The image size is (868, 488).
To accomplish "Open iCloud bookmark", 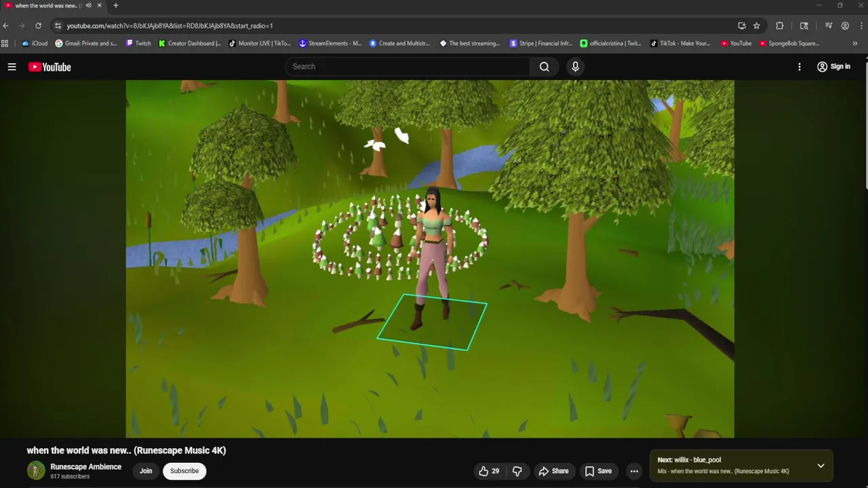I will point(35,43).
